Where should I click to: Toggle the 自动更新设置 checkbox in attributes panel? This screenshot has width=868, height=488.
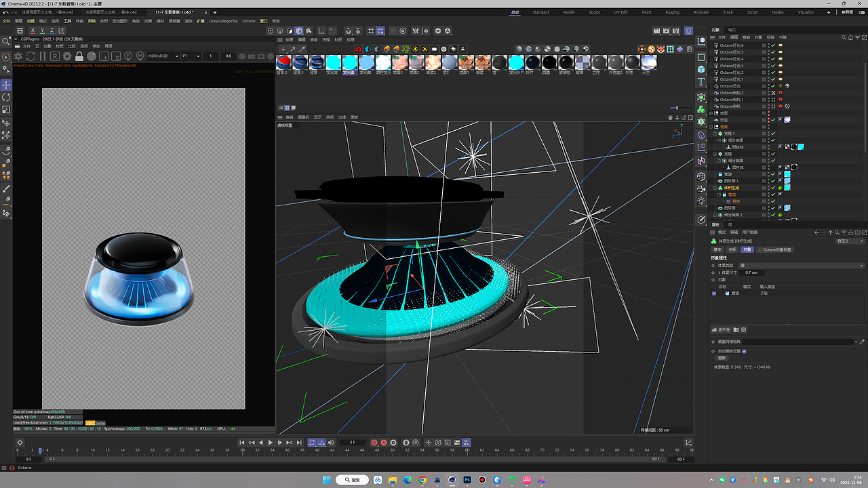(745, 351)
